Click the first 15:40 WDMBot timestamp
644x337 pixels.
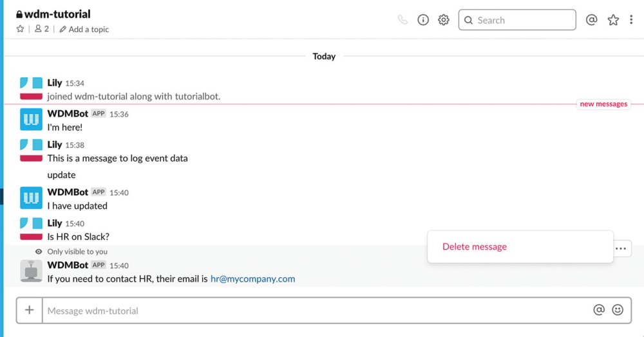point(119,193)
